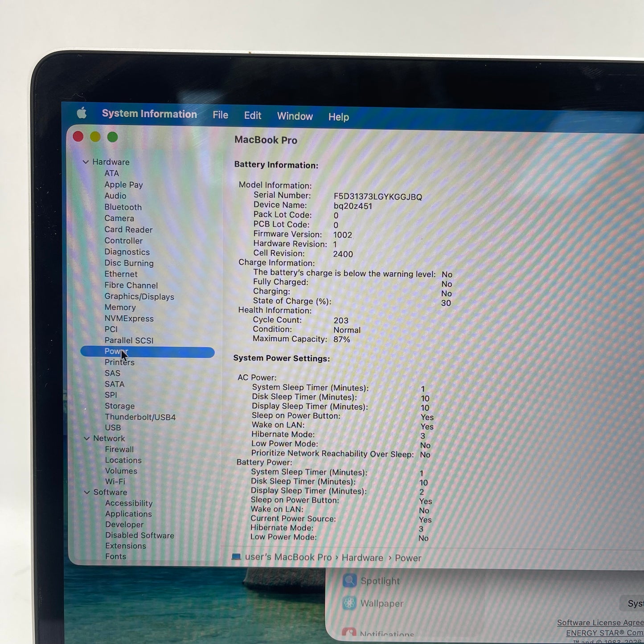Close the System Information window

(78, 136)
